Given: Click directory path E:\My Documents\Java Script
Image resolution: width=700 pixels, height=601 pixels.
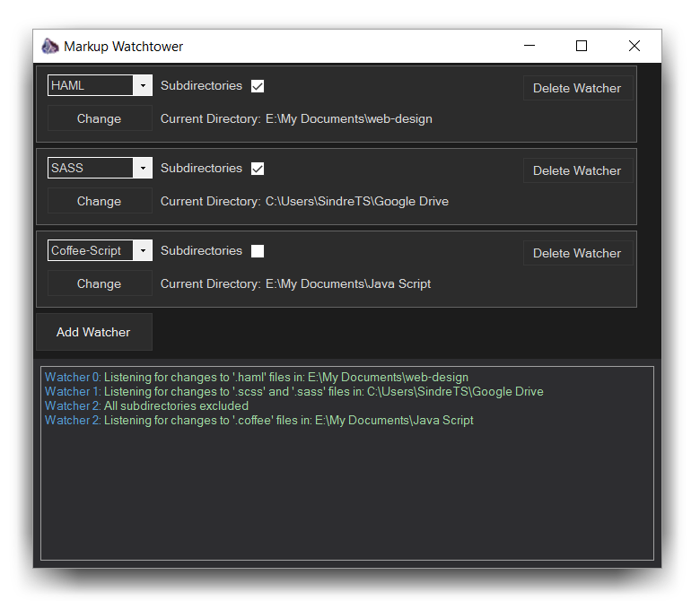Looking at the screenshot, I should 348,284.
